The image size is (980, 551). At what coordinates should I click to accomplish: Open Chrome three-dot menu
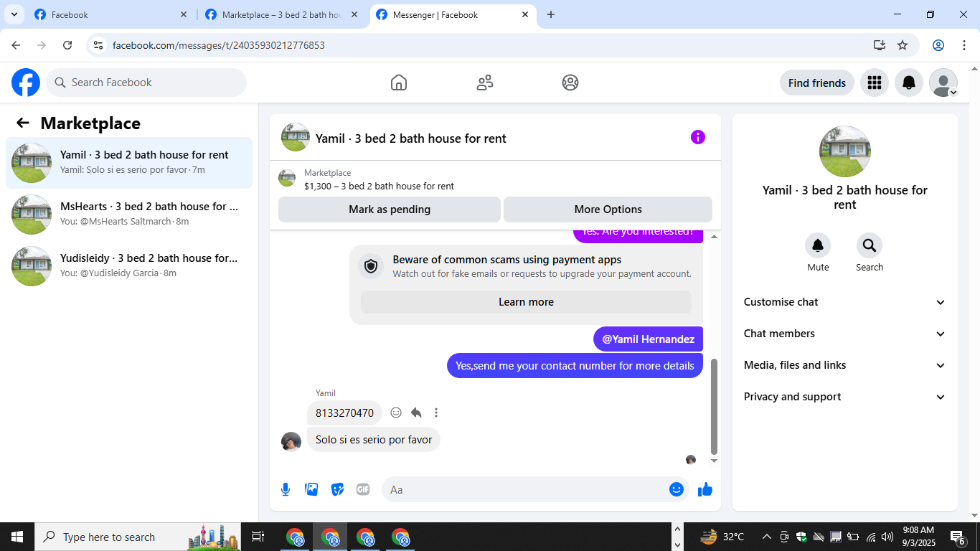(x=964, y=45)
